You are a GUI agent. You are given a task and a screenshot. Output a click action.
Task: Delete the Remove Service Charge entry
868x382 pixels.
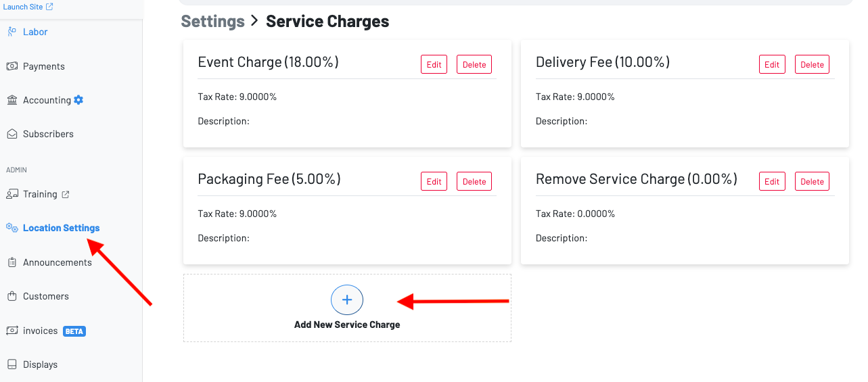tap(812, 181)
